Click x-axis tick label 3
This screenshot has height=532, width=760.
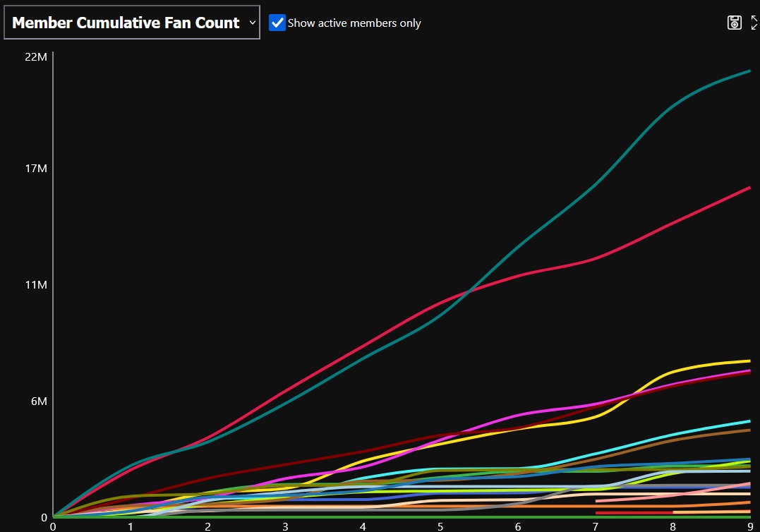click(x=286, y=526)
